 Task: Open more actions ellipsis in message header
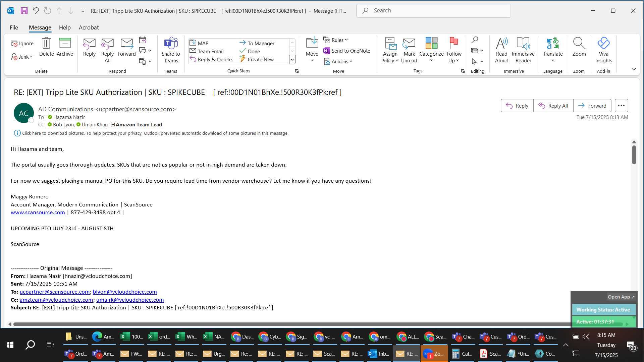[x=621, y=106]
